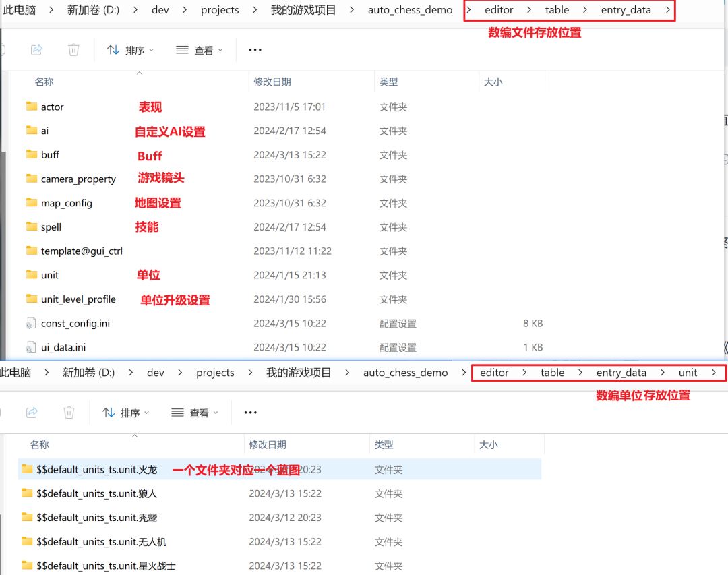
Task: Open folder icon for $$default_units_ts.unit.无人机
Action: pos(27,541)
